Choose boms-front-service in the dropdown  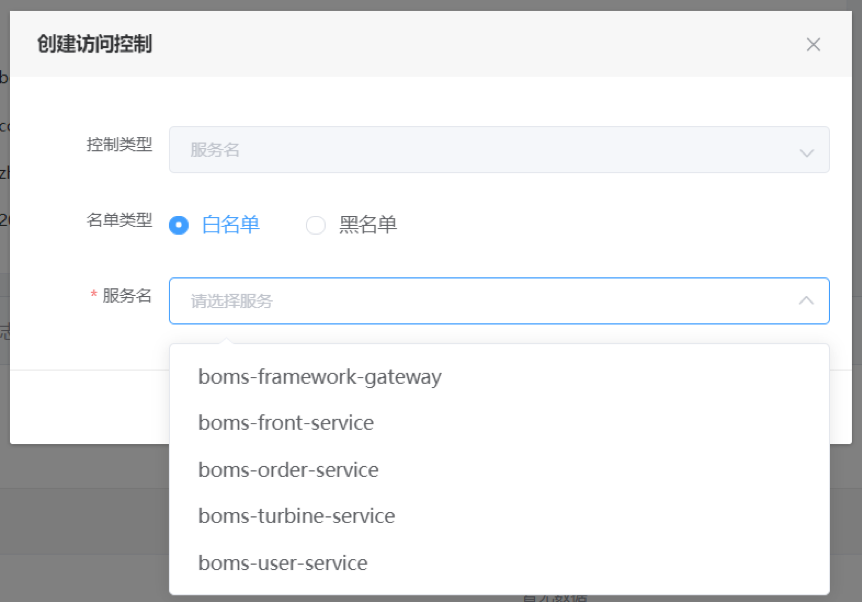[x=286, y=423]
